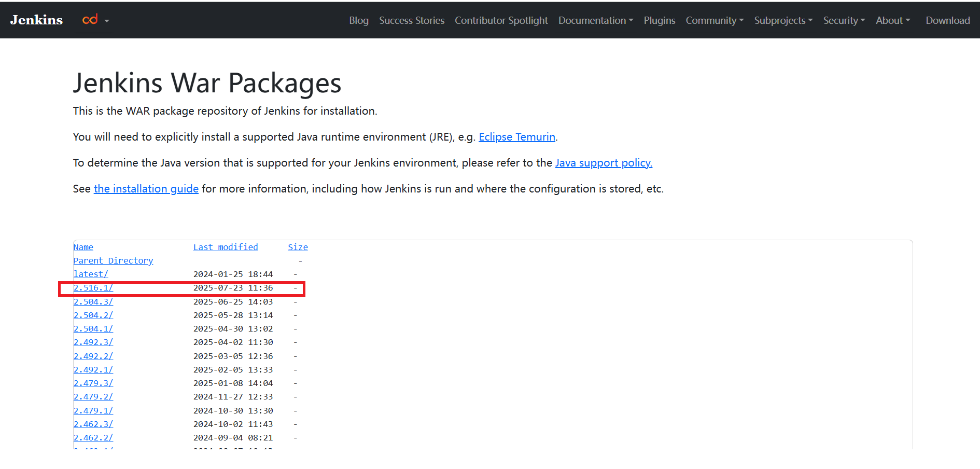980x469 pixels.
Task: Open the 2.462.2/ directory
Action: [x=93, y=437]
